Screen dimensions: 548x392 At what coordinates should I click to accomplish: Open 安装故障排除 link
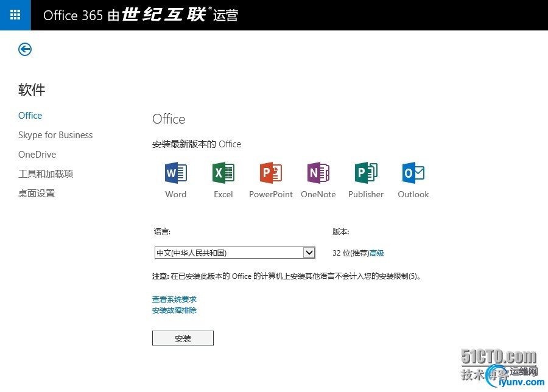tap(174, 310)
